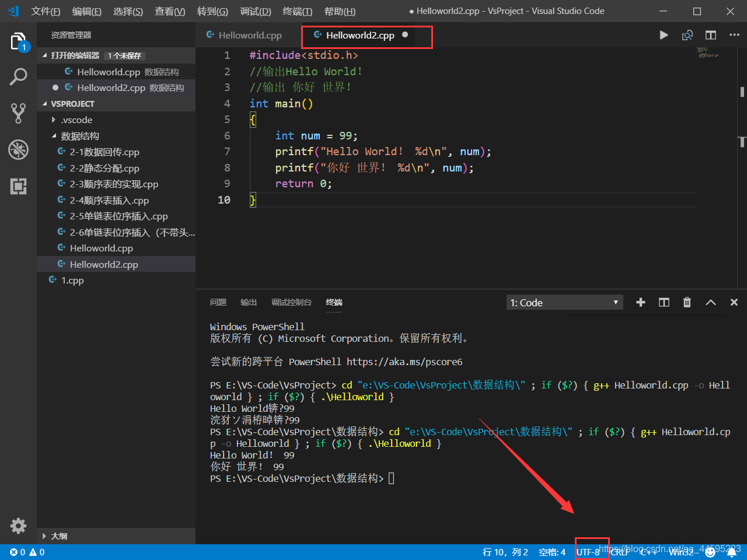Click the https://aka.ms/pscore6 link in terminal
The width and height of the screenshot is (747, 560).
tap(404, 362)
